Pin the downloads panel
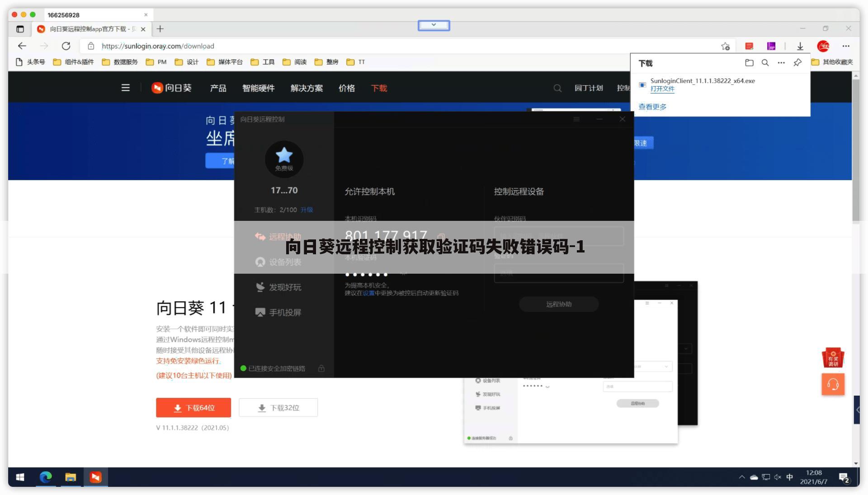 click(797, 63)
